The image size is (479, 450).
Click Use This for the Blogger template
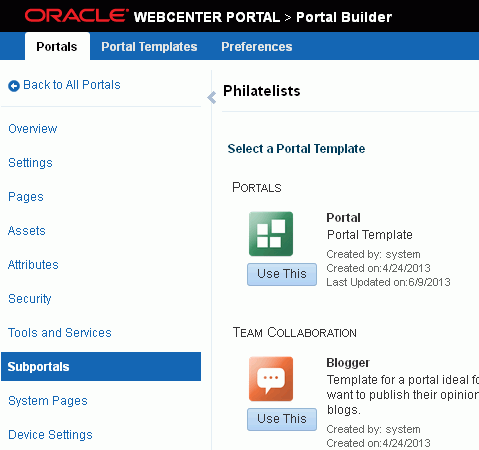282,419
